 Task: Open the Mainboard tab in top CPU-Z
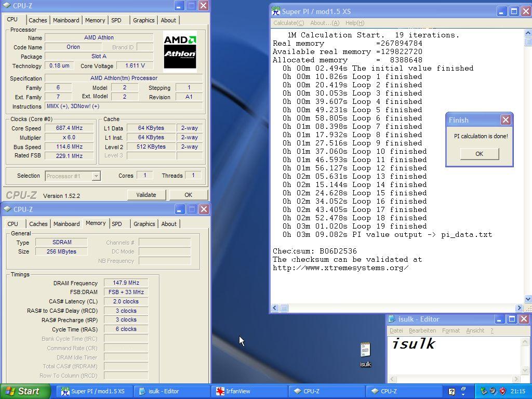(66, 20)
